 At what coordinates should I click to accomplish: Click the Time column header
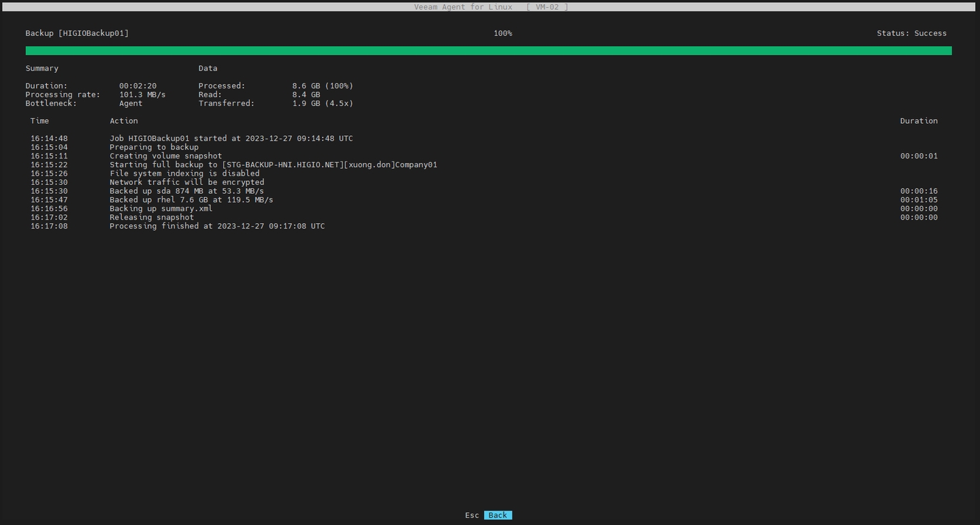tap(39, 121)
